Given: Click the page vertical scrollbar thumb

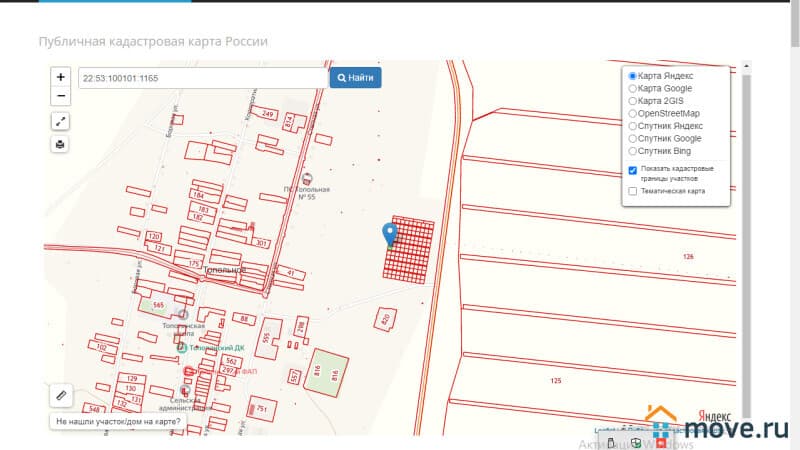Looking at the screenshot, I should 795,24.
